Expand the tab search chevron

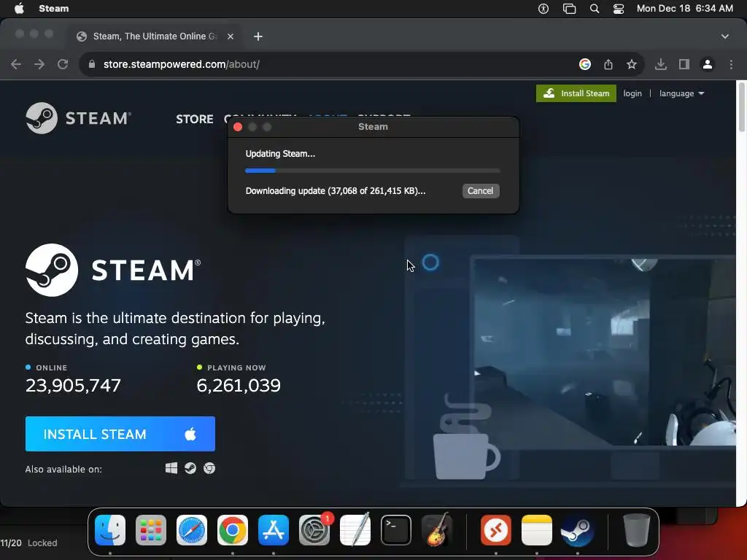(x=725, y=36)
